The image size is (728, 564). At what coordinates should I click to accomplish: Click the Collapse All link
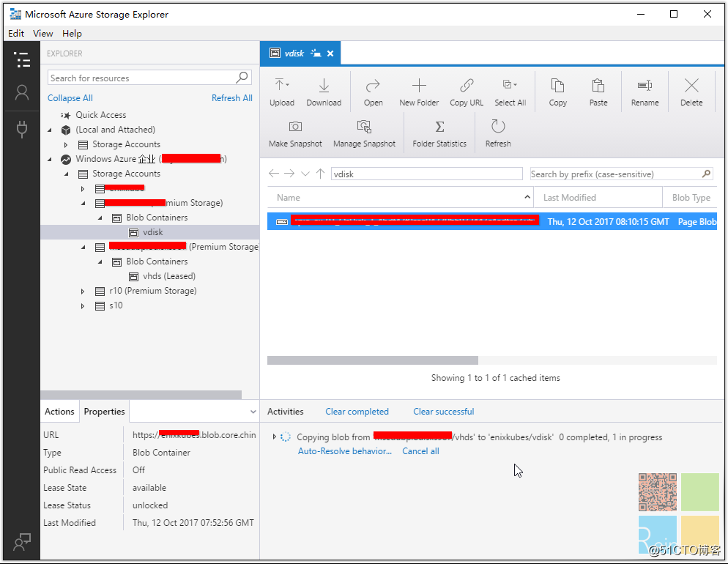[x=70, y=98]
